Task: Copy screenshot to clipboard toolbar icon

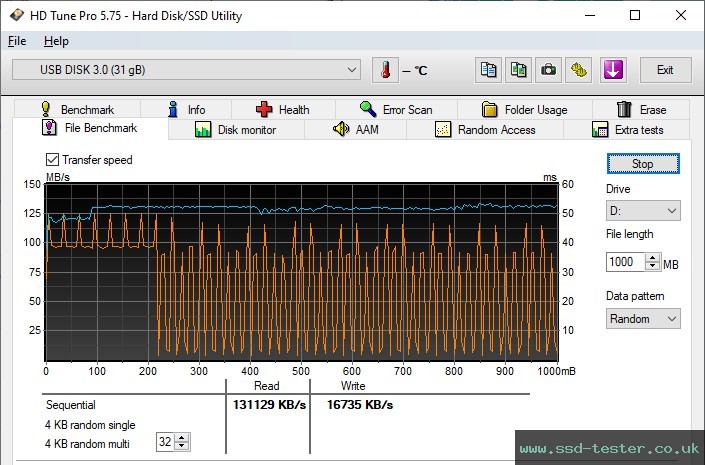Action: [x=518, y=70]
